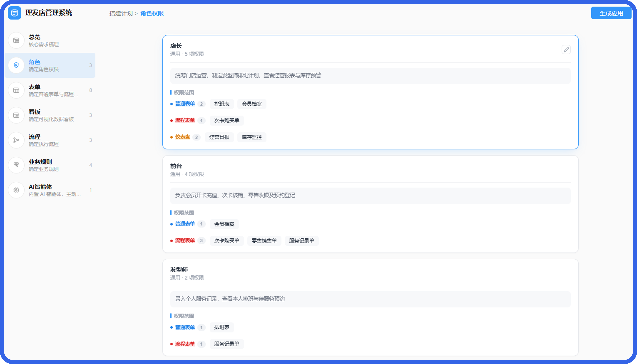The width and height of the screenshot is (637, 364).
Task: Select the 发型师 role card title
Action: click(179, 270)
